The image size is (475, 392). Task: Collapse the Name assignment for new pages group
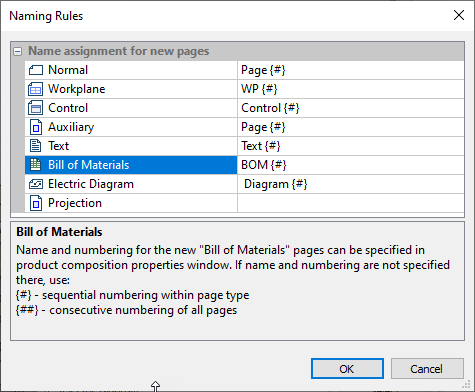point(18,51)
